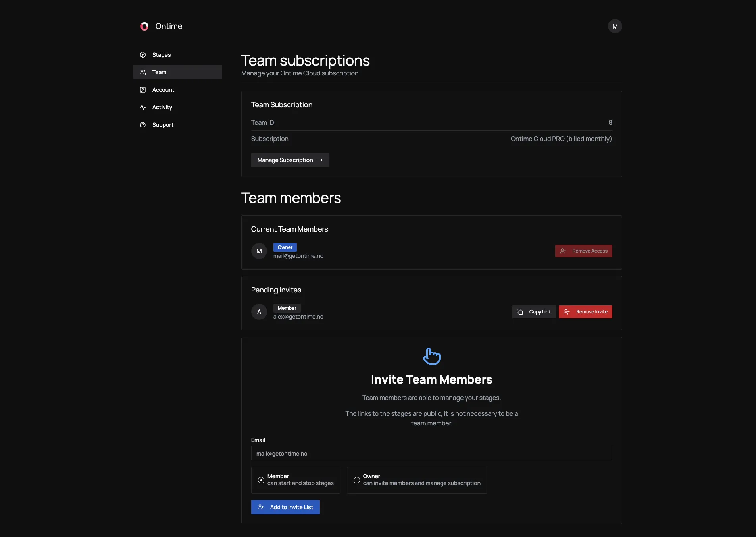Screen dimensions: 756x537
Task: Click the A avatar in Pending invites
Action: (259, 312)
